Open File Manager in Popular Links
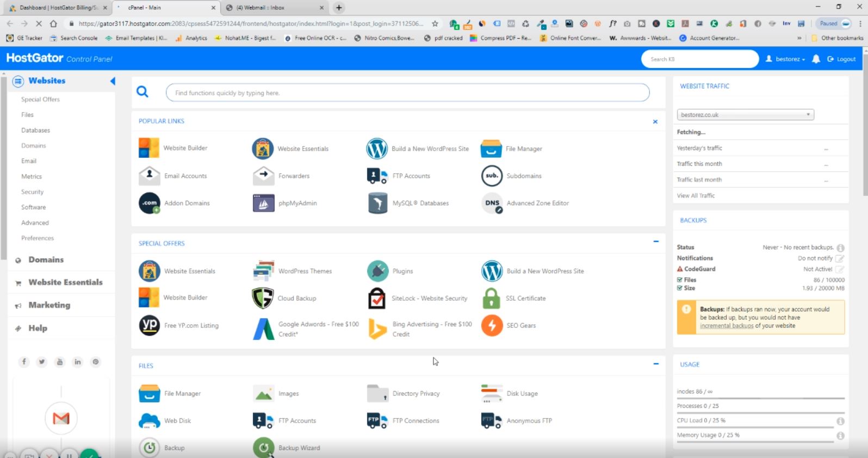Image resolution: width=868 pixels, height=458 pixels. (511, 148)
